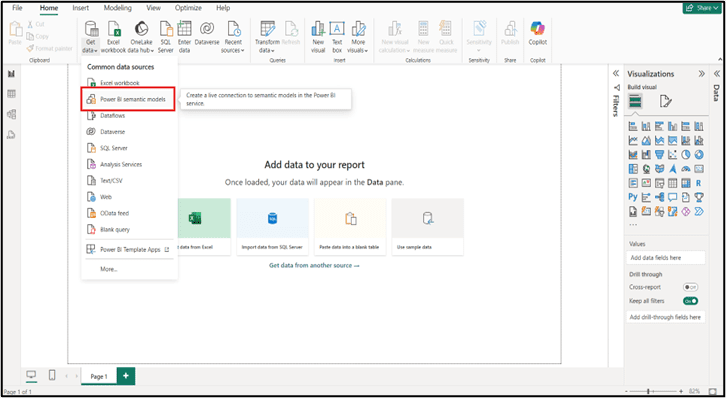Open the Modeling ribbon tab
This screenshot has width=726, height=398.
pos(118,8)
